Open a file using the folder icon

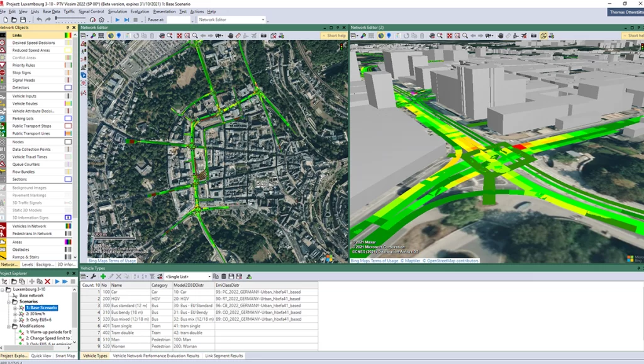click(x=14, y=19)
